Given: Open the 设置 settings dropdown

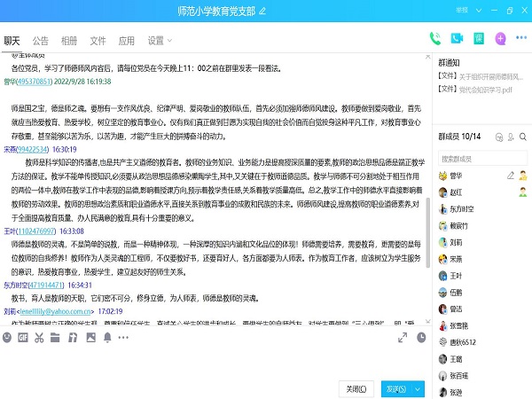Looking at the screenshot, I should pyautogui.click(x=160, y=41).
